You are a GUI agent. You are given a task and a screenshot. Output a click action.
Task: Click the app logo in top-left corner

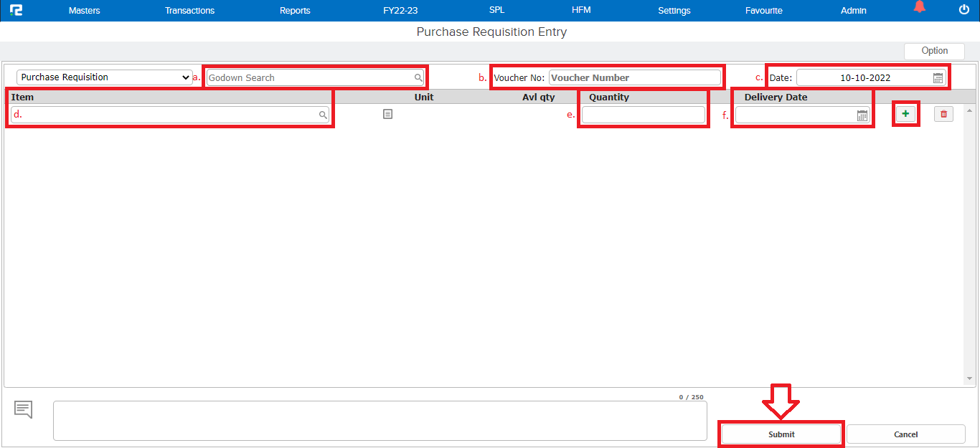16,10
